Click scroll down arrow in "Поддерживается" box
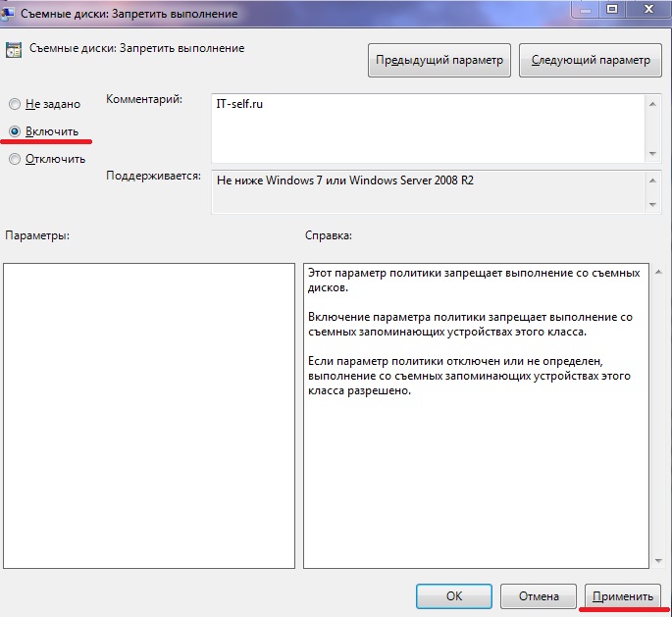The image size is (672, 617). click(652, 204)
